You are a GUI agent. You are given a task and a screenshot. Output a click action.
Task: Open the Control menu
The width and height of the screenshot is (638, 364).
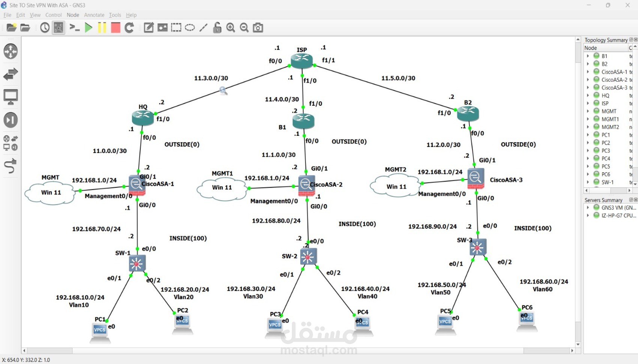[x=53, y=15]
